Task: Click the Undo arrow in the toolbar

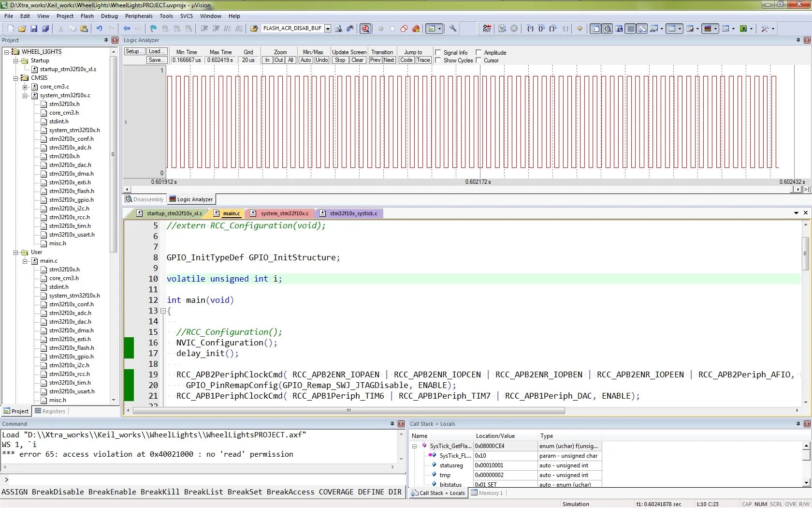Action: pos(99,29)
